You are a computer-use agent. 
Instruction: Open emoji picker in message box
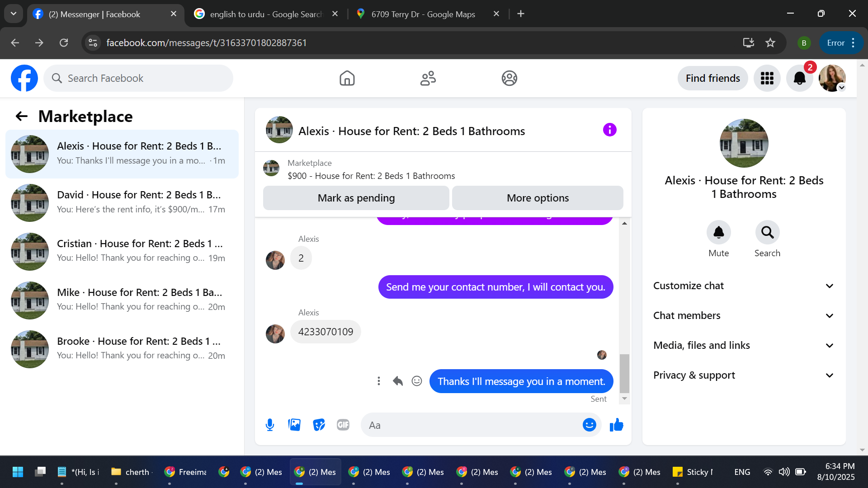(589, 425)
